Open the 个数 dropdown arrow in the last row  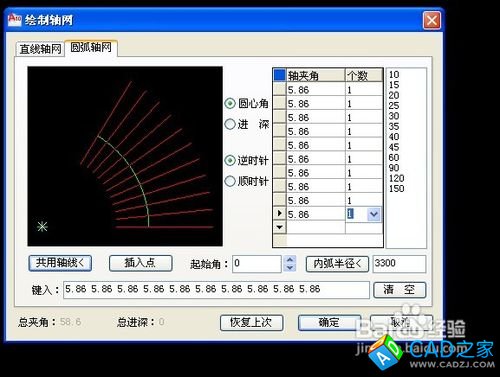[x=374, y=214]
